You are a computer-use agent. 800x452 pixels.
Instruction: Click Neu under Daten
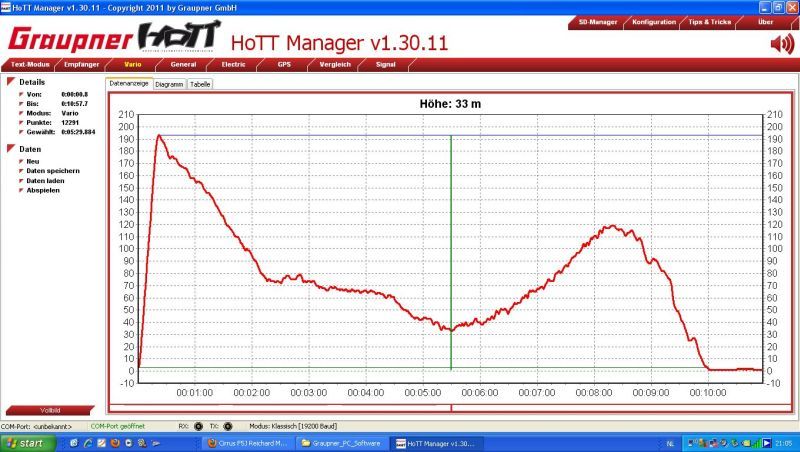pos(33,161)
